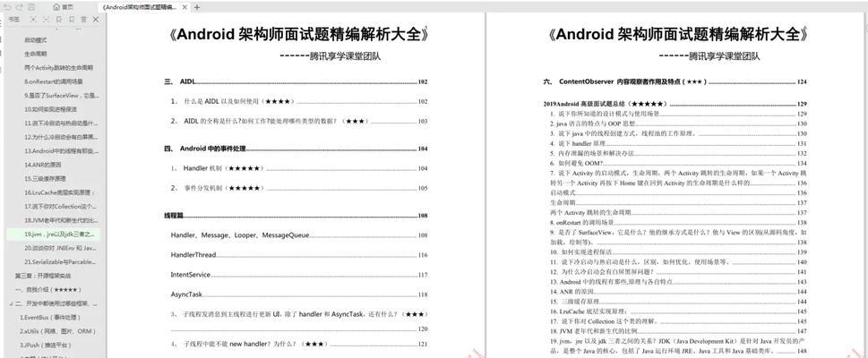The image size is (868, 358).
Task: Jump to HandlerThread contents entry
Action: point(299,255)
